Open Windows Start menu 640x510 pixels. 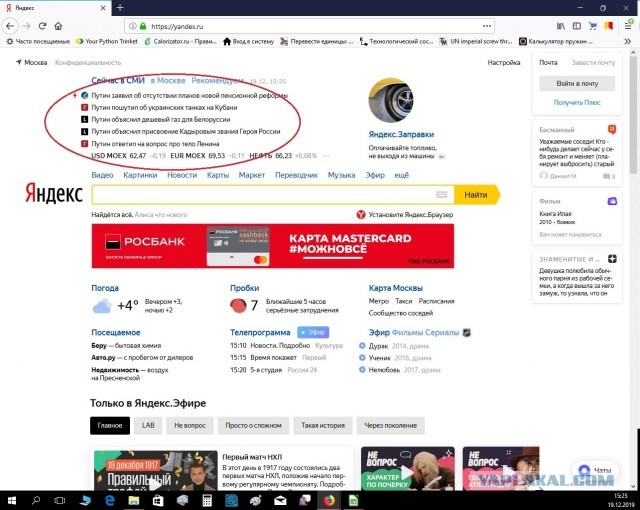(x=11, y=500)
